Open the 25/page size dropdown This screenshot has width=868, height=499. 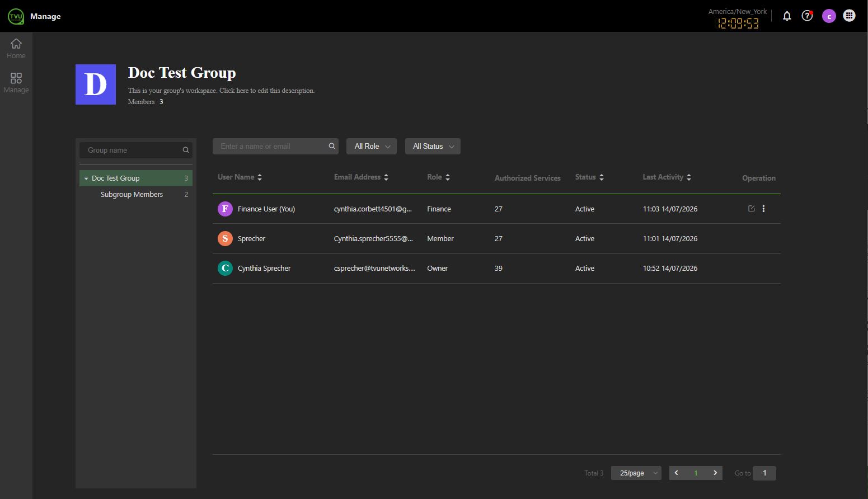636,473
